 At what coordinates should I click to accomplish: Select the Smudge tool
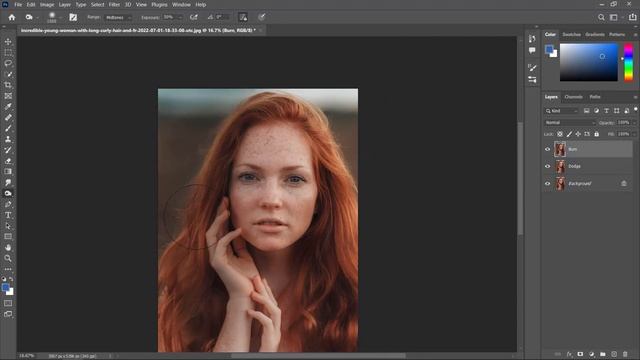(x=8, y=182)
